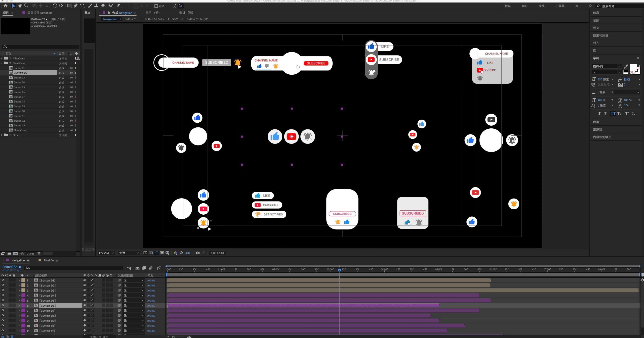The width and height of the screenshot is (644, 338).
Task: Open the resolution 完整 dropdown
Action: click(129, 253)
